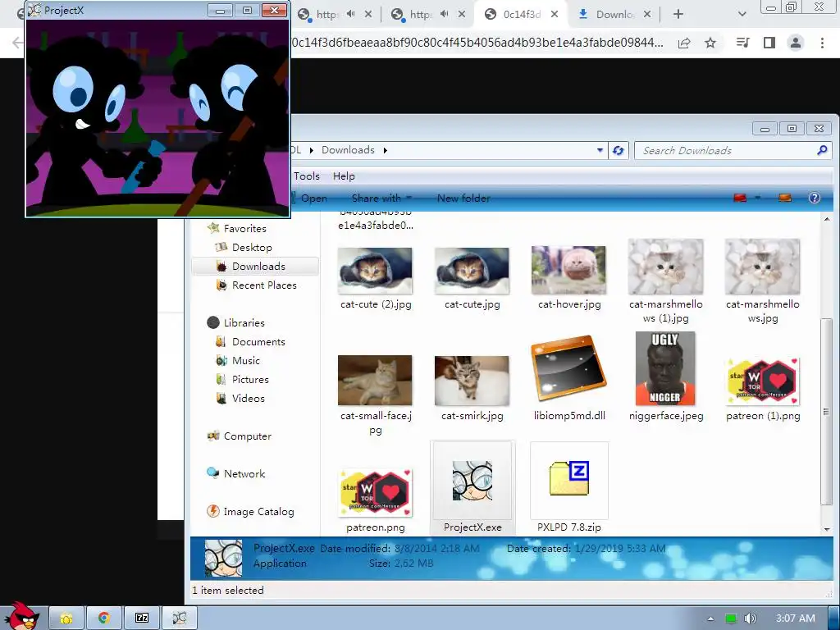Click the share page icon in Chrome
The image size is (840, 630).
(684, 43)
